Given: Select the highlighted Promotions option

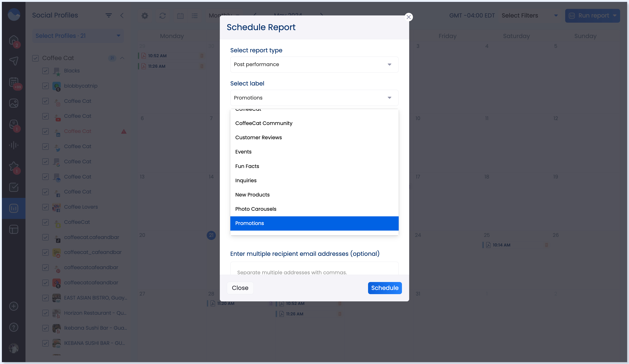Looking at the screenshot, I should click(314, 223).
